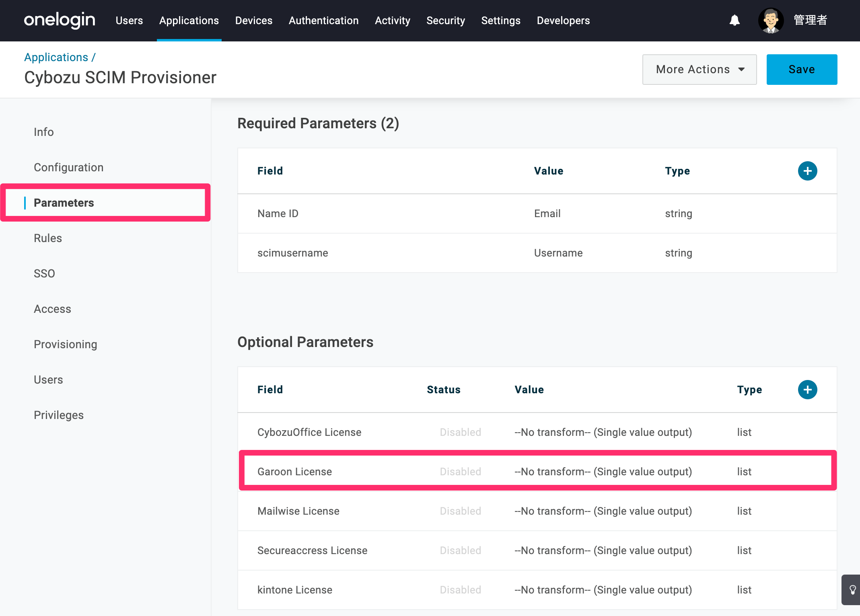860x616 pixels.
Task: Click Disabled status of CybozuOffice License
Action: click(x=460, y=432)
